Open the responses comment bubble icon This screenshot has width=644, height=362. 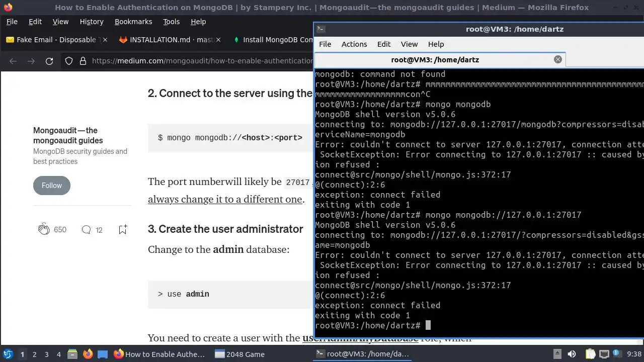(86, 230)
